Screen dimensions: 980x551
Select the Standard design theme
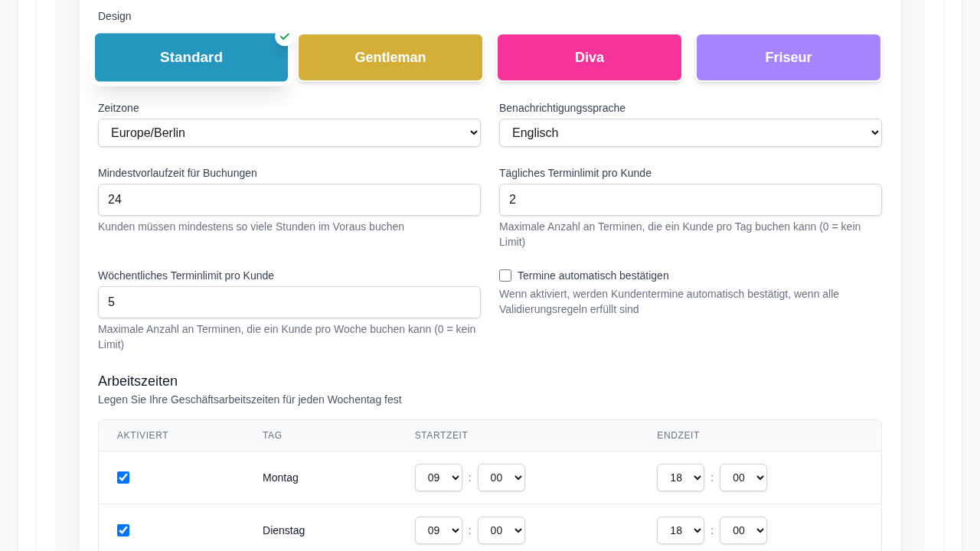point(191,57)
